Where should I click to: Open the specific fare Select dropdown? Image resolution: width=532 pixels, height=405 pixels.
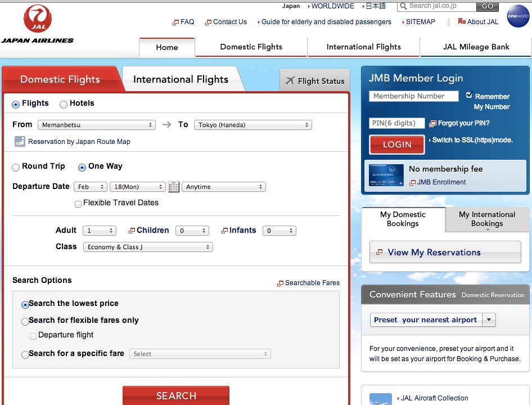[200, 354]
